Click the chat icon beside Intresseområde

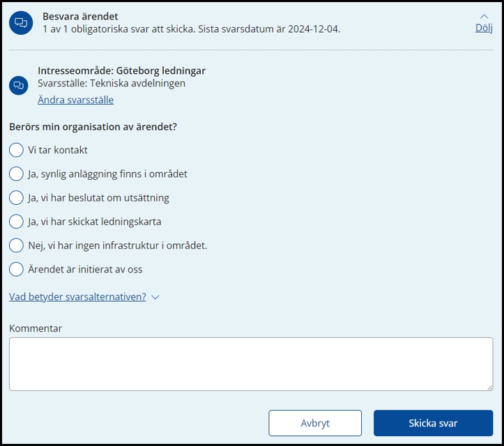click(19, 86)
